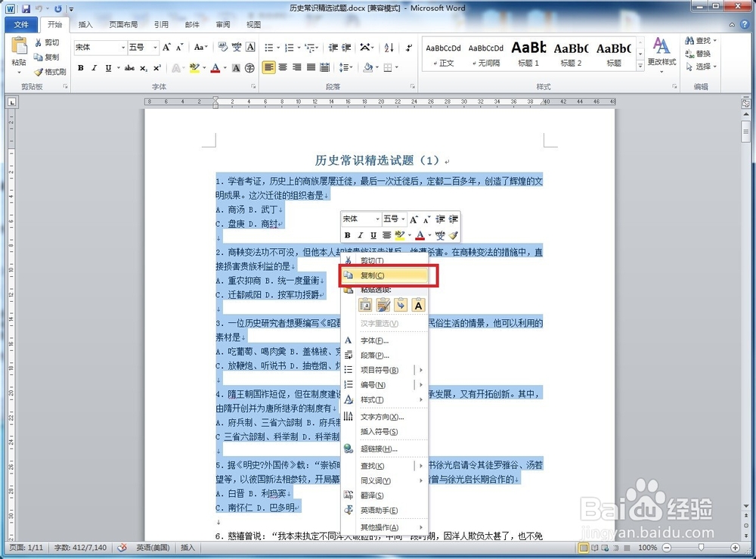The width and height of the screenshot is (756, 559).
Task: Toggle Bold in the ribbon
Action: 81,68
